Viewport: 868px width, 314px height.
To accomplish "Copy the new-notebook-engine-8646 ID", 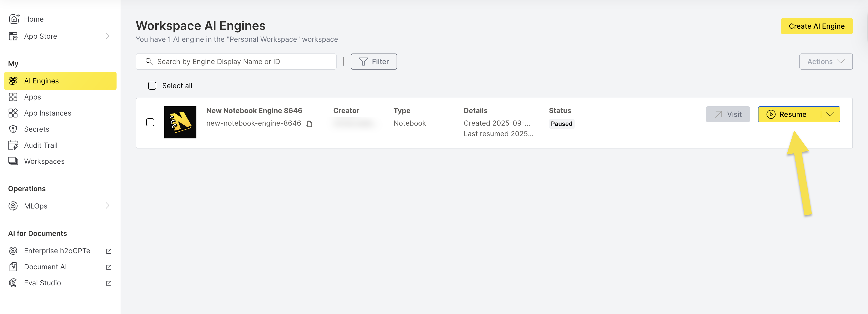I will click(309, 123).
